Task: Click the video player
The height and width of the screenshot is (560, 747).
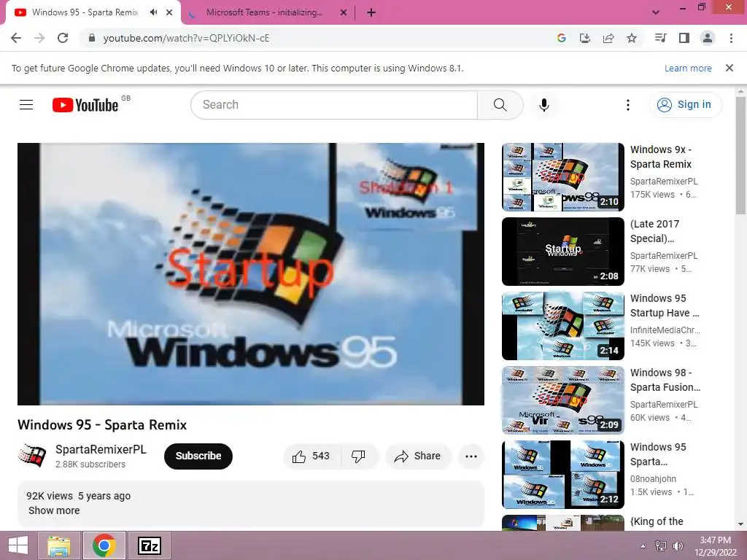Action: tap(251, 274)
